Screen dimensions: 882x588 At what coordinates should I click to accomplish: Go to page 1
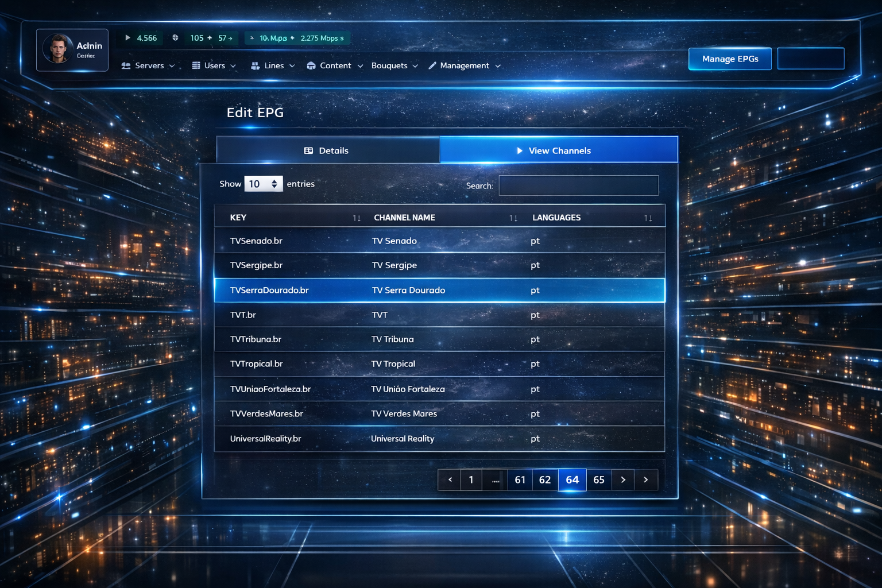(471, 479)
